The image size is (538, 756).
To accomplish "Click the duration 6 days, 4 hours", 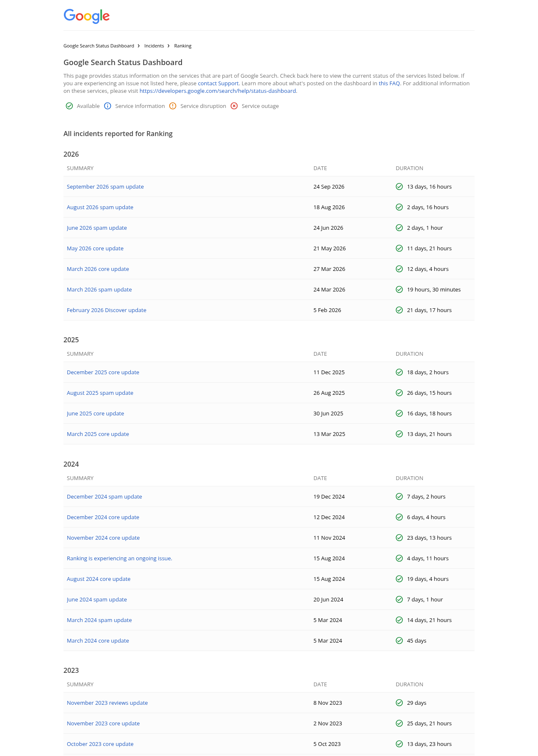I will coord(426,517).
